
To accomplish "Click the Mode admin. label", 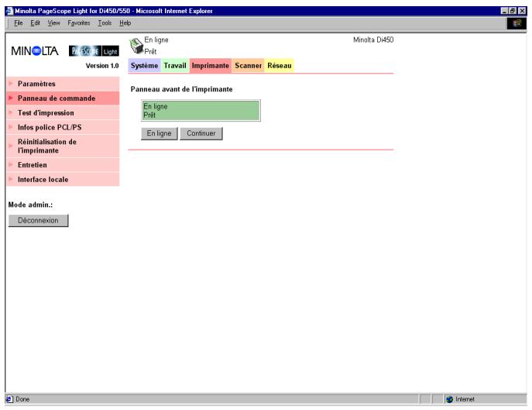I will pyautogui.click(x=30, y=205).
